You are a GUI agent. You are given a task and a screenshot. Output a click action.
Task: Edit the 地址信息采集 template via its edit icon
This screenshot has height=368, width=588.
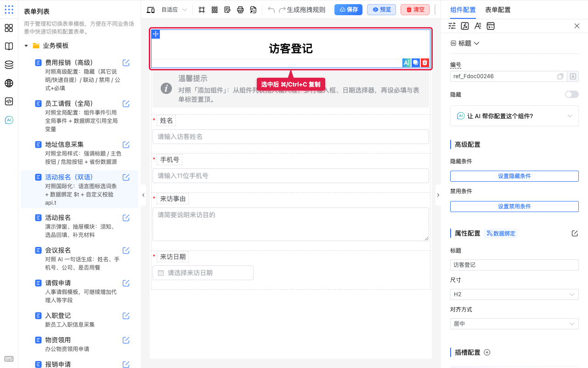[126, 145]
